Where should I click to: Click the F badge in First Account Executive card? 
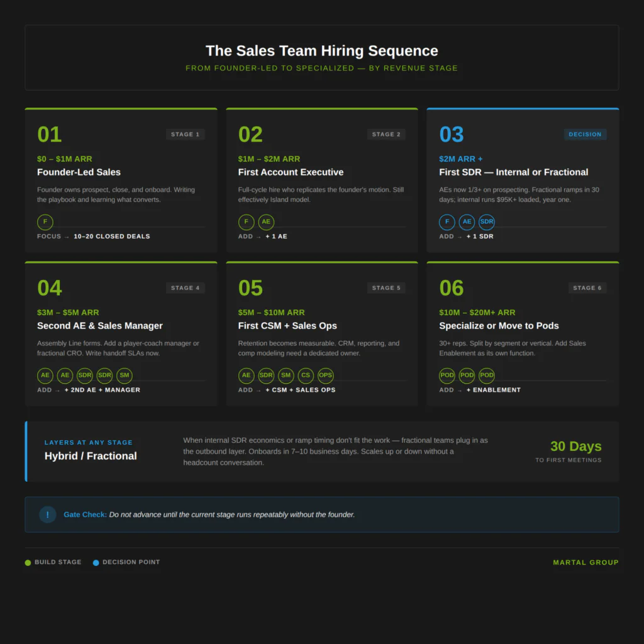pos(246,222)
